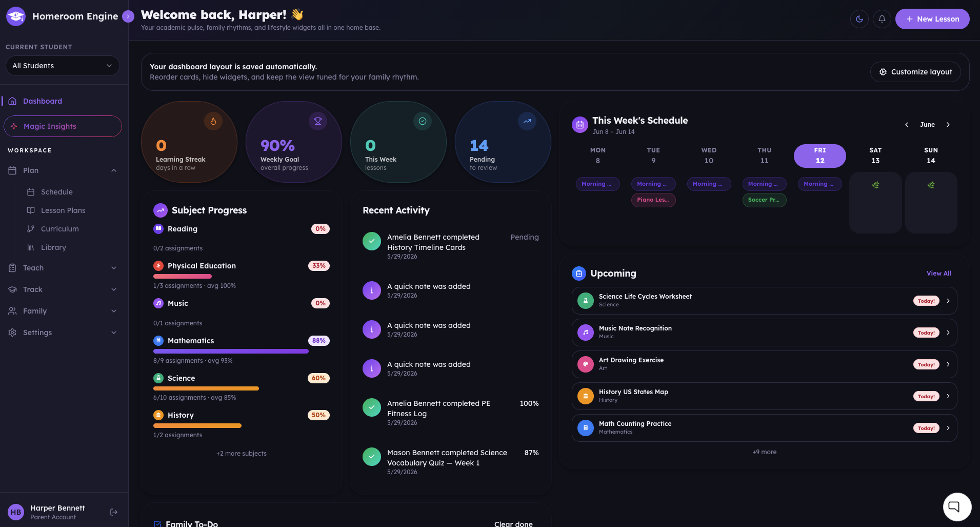The width and height of the screenshot is (980, 527).
Task: Open the All Students dropdown
Action: [63, 66]
